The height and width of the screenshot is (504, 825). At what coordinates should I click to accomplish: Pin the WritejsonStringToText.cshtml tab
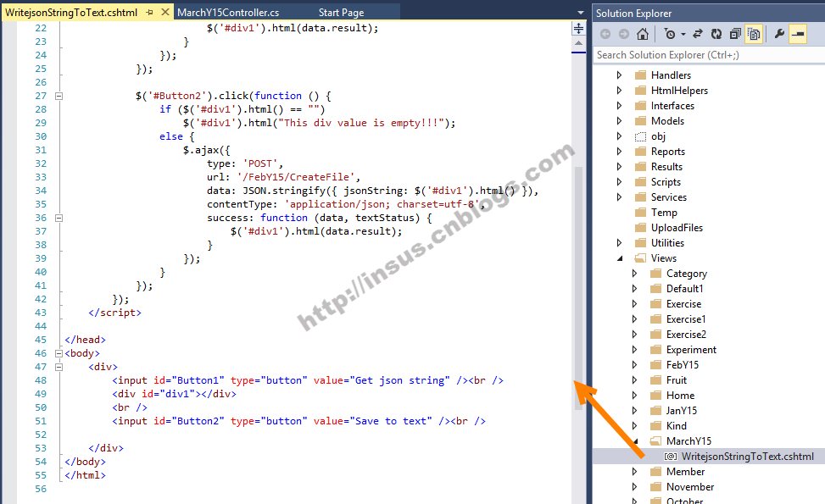click(x=150, y=12)
